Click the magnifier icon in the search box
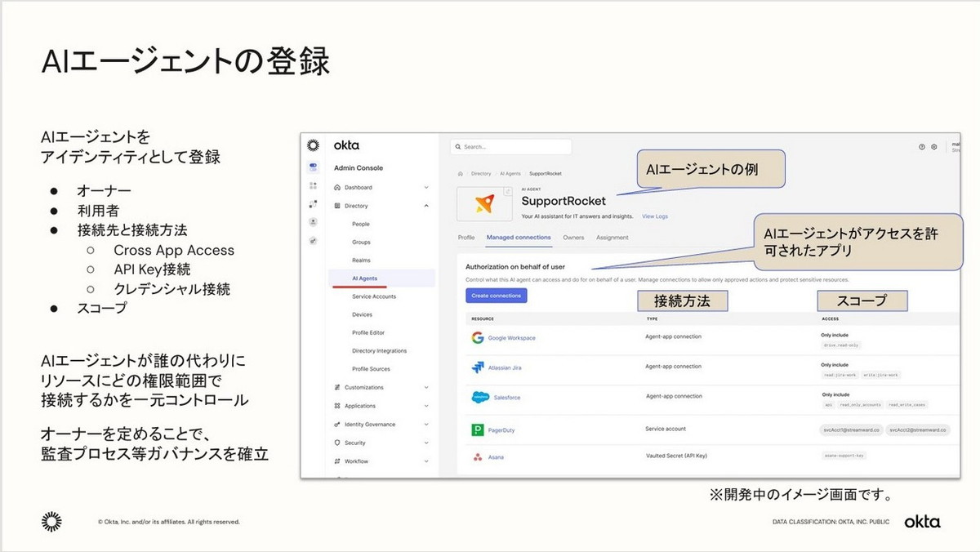980x552 pixels. click(x=457, y=147)
